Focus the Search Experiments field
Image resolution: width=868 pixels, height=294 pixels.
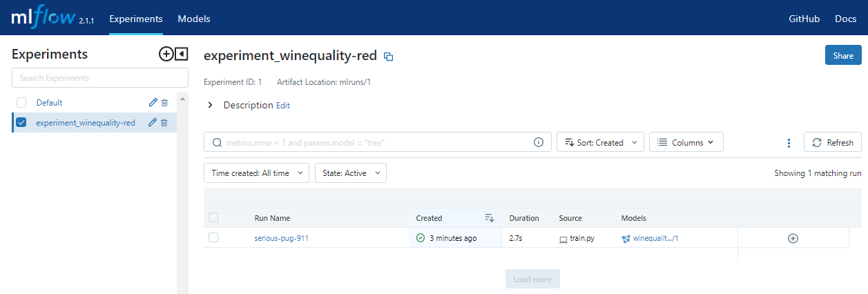(100, 77)
